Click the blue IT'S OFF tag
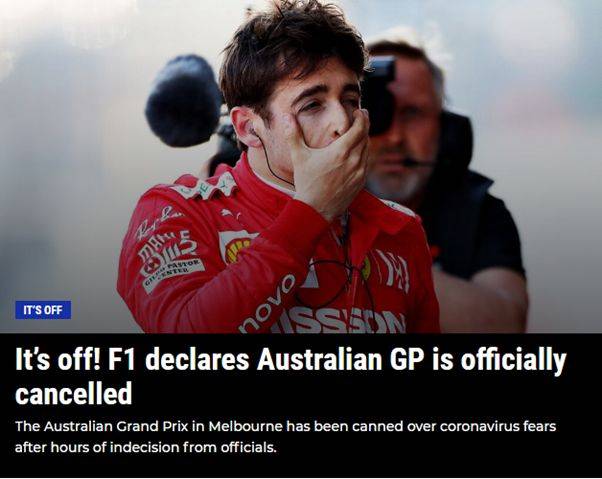This screenshot has width=602, height=479. [x=43, y=310]
